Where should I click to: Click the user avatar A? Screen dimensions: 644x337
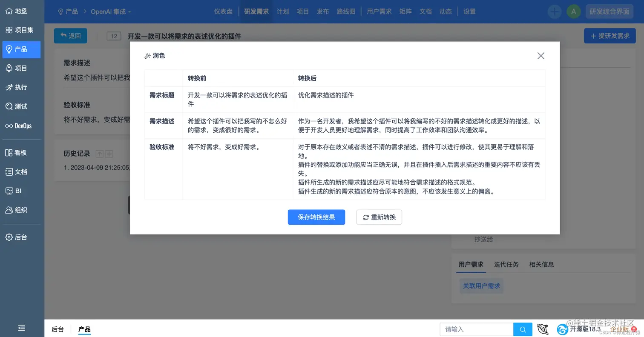click(574, 11)
